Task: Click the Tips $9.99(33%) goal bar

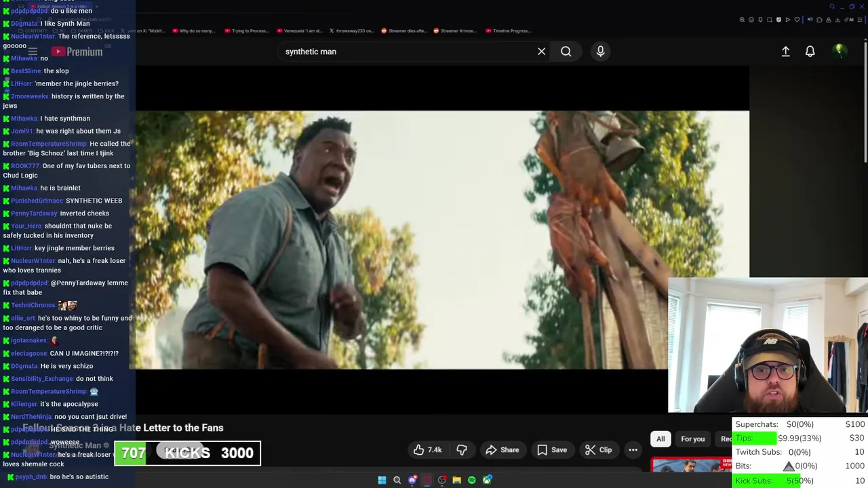Action: coord(800,439)
